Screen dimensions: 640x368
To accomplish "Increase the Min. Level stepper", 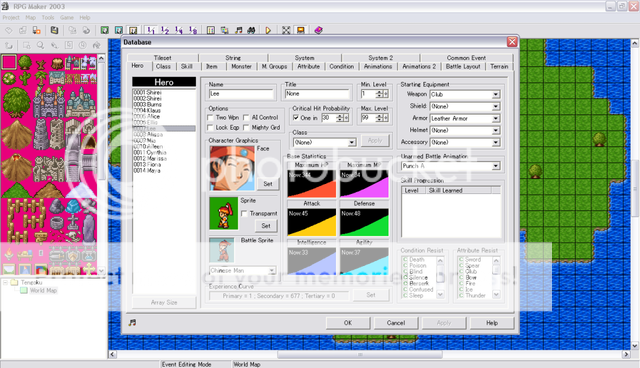I will [x=380, y=92].
